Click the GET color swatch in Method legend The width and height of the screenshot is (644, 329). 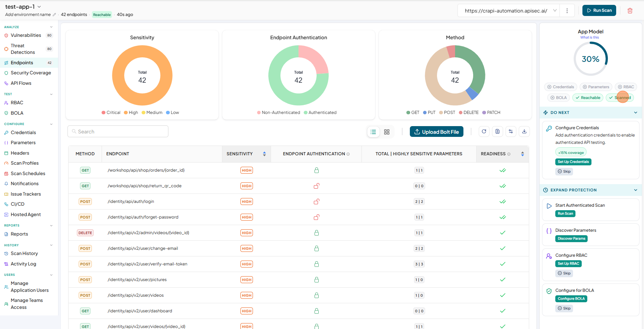(408, 113)
